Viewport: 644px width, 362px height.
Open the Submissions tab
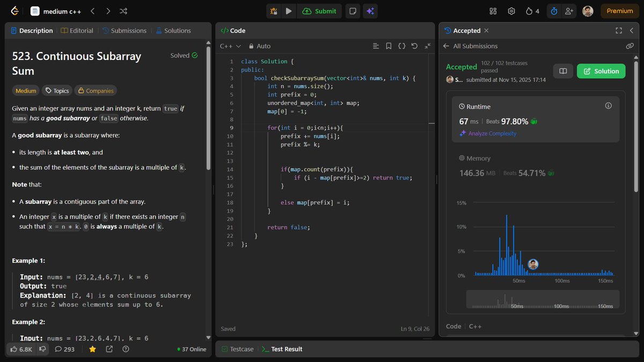(124, 31)
